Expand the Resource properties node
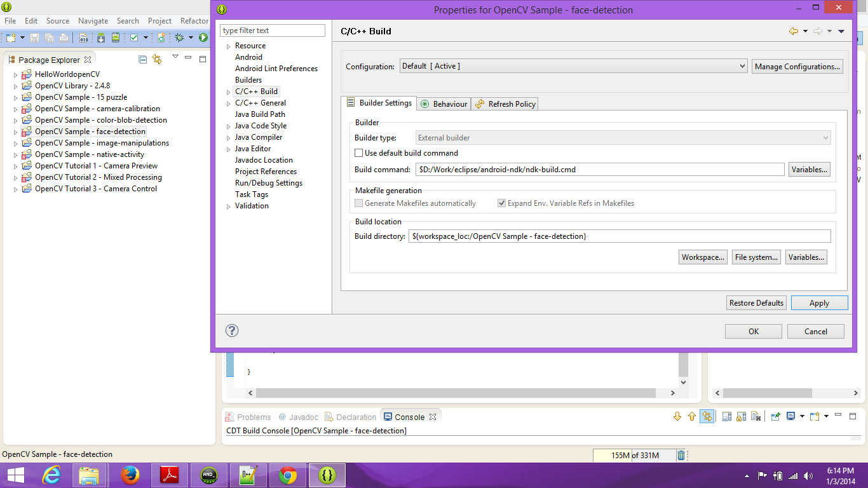The height and width of the screenshot is (488, 868). coord(229,46)
